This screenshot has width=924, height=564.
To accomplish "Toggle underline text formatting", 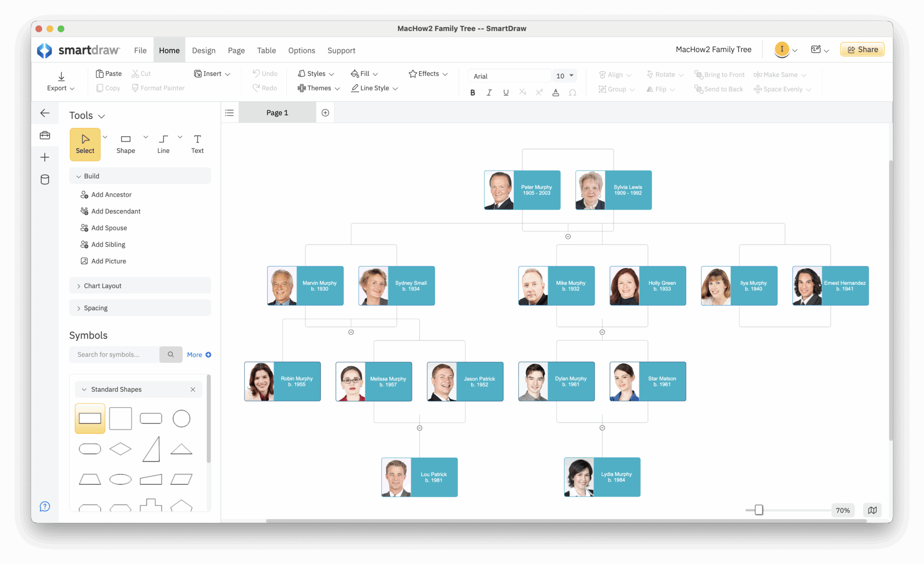I will point(506,92).
